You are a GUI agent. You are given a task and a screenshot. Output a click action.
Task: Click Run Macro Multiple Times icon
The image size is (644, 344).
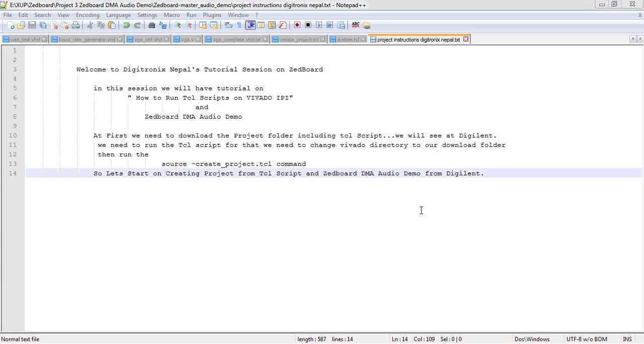tap(330, 25)
